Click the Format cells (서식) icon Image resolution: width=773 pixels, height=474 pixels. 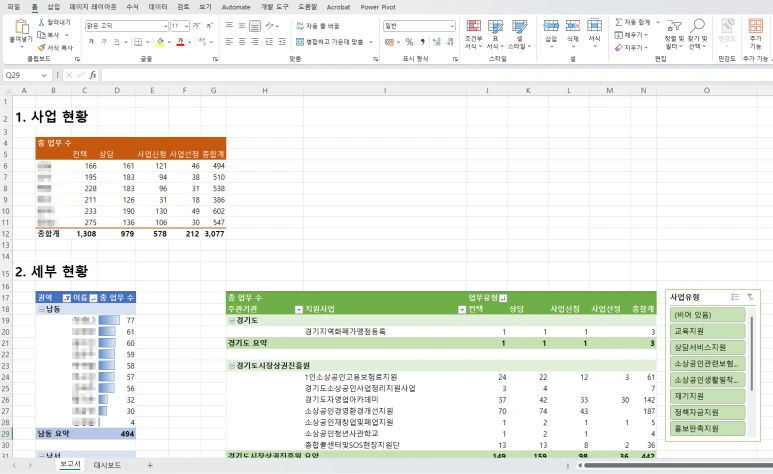coord(595,26)
